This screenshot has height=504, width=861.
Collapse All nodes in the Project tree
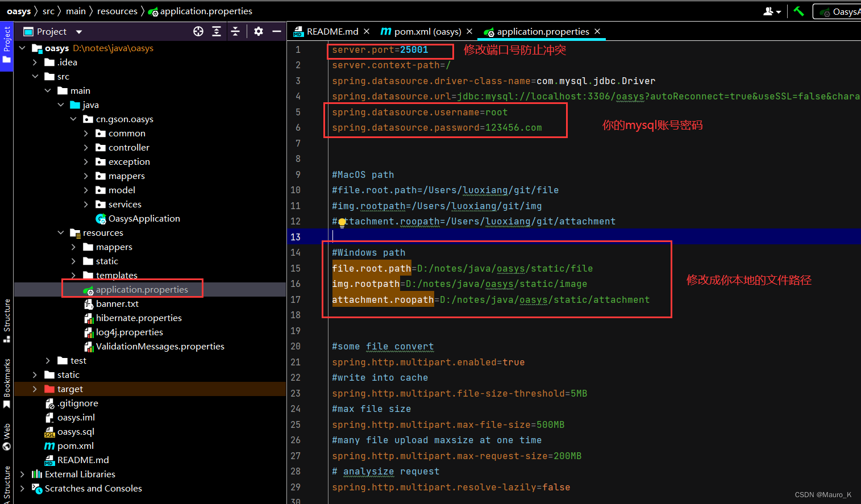[236, 31]
